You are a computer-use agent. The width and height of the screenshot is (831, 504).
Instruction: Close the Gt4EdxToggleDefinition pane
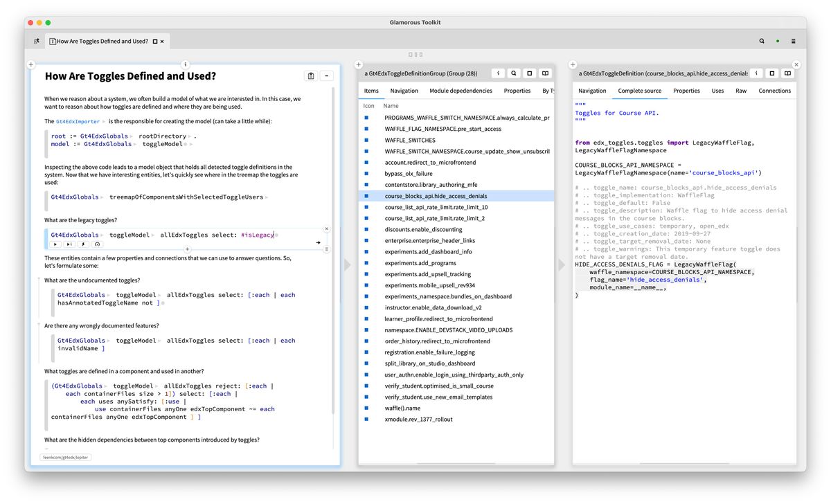click(x=796, y=64)
